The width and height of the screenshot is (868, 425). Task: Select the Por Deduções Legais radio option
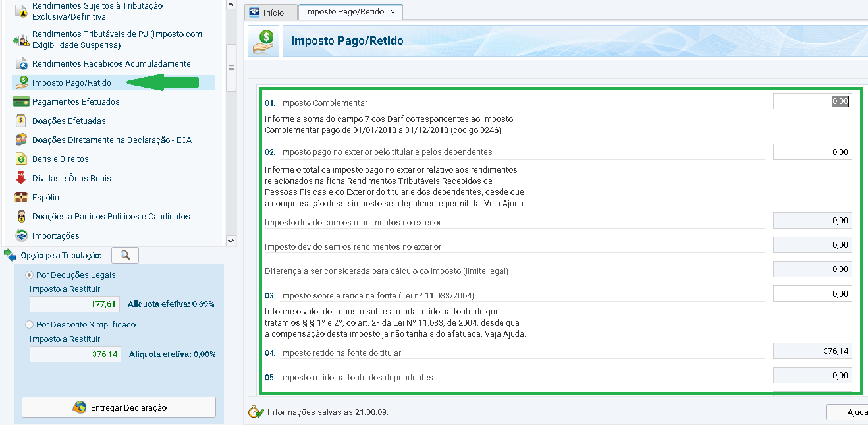(x=29, y=275)
